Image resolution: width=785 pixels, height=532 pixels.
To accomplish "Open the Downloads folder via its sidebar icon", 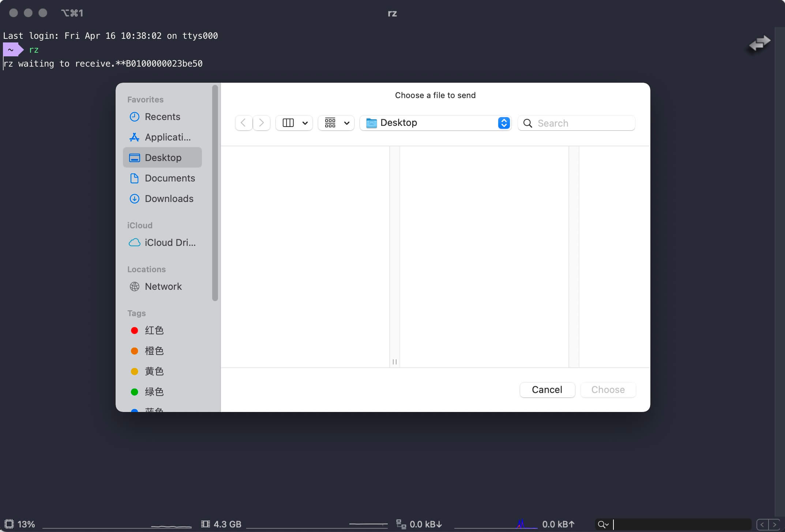I will pyautogui.click(x=134, y=199).
